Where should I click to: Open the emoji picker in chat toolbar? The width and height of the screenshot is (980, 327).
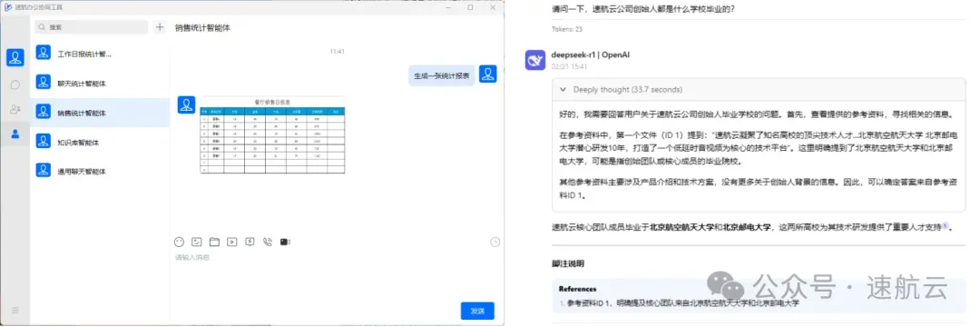tap(180, 242)
